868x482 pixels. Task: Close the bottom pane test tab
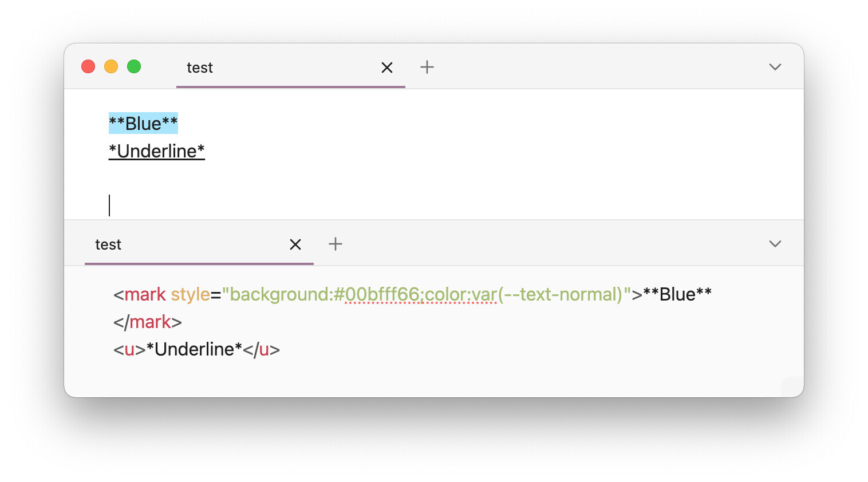click(x=295, y=244)
